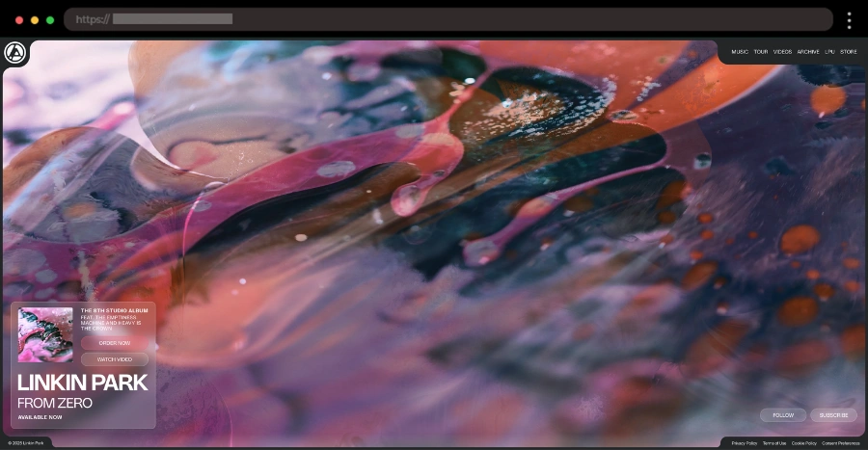Open the MUSIC nav item
Image resolution: width=868 pixels, height=450 pixels.
(x=740, y=52)
